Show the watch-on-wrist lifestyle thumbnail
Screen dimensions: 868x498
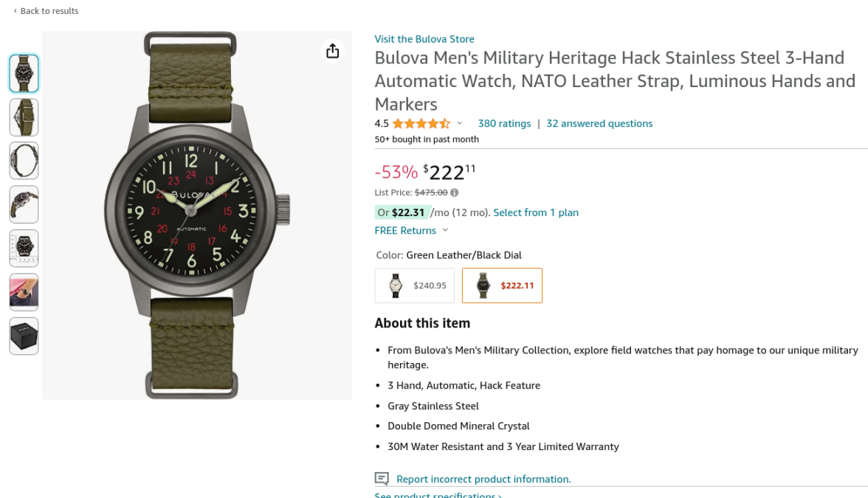(x=24, y=292)
